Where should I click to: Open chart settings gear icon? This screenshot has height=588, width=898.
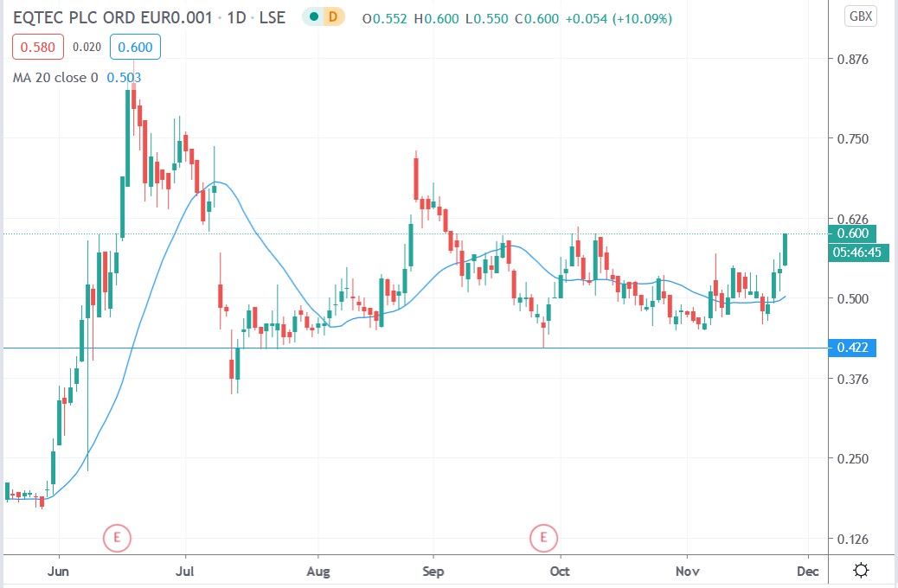[x=861, y=570]
